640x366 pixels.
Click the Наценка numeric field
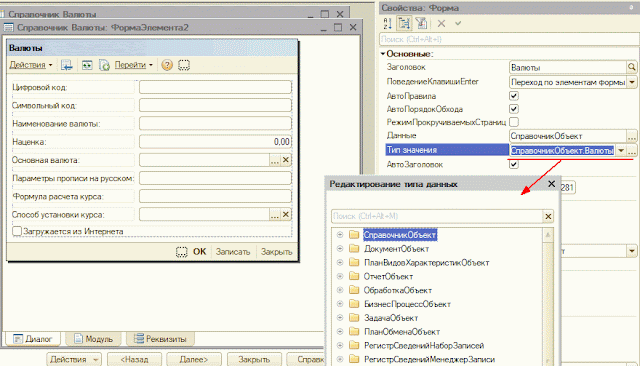[x=215, y=142]
